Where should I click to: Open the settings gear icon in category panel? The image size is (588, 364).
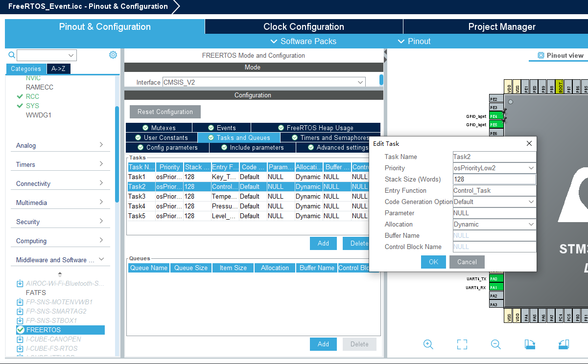click(x=113, y=55)
